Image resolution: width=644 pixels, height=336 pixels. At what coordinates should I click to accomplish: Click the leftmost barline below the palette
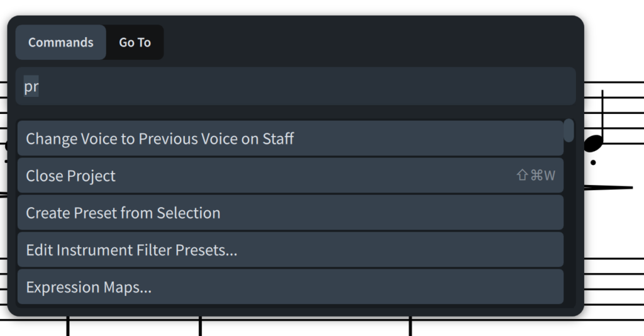68,326
